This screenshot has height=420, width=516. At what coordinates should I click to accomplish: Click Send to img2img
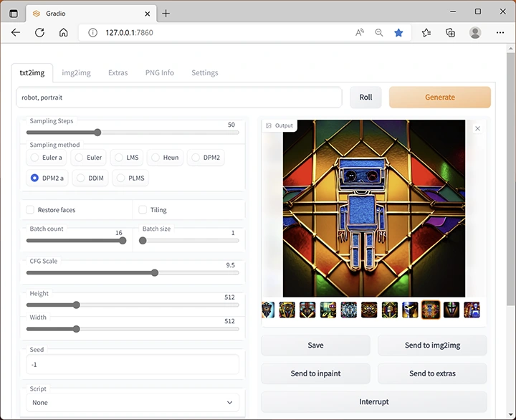tap(432, 345)
